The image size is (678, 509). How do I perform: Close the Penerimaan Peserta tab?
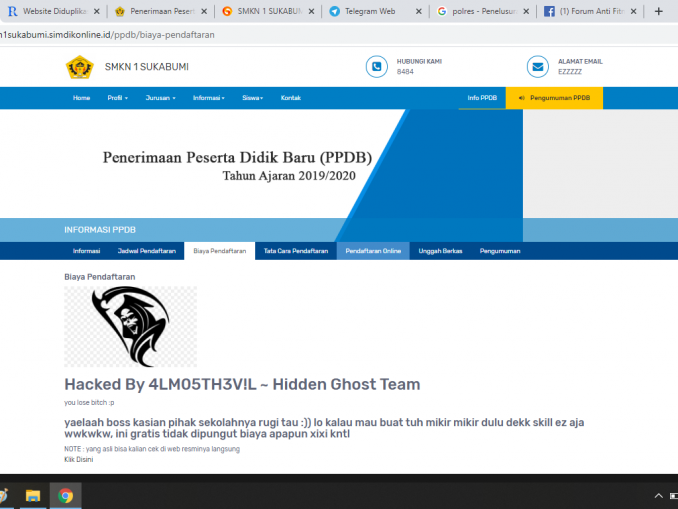click(204, 12)
